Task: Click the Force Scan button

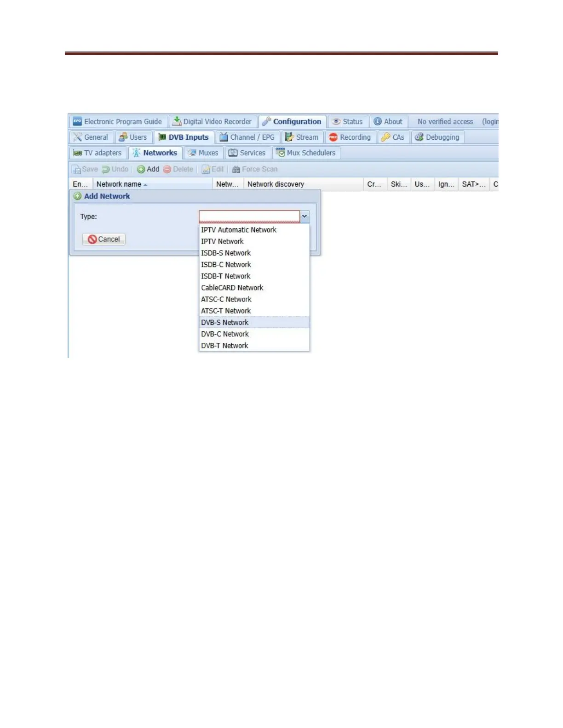Action: pos(255,169)
